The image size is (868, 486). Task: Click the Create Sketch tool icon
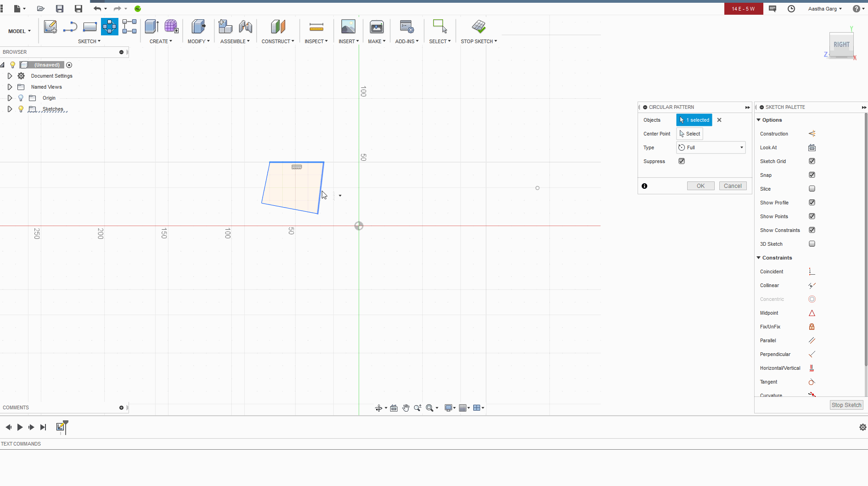50,27
